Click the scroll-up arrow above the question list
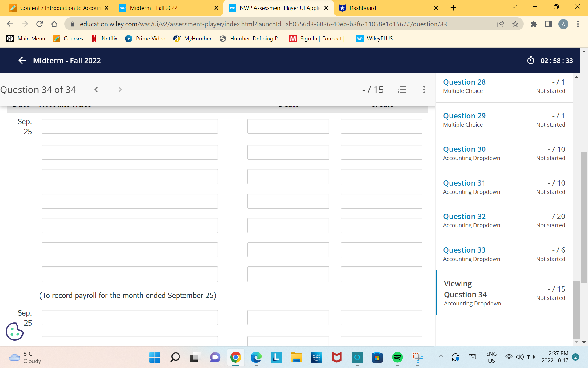 [576, 77]
